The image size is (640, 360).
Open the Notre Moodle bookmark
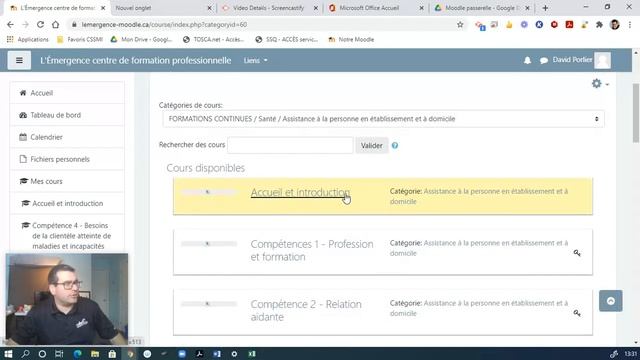click(x=351, y=40)
